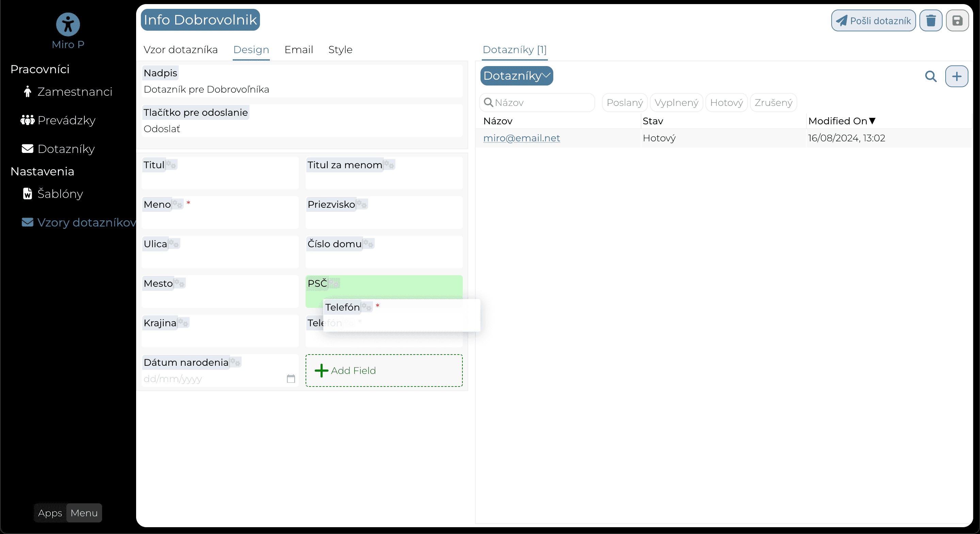Sort by Modified On column
The image size is (980, 534).
click(842, 122)
